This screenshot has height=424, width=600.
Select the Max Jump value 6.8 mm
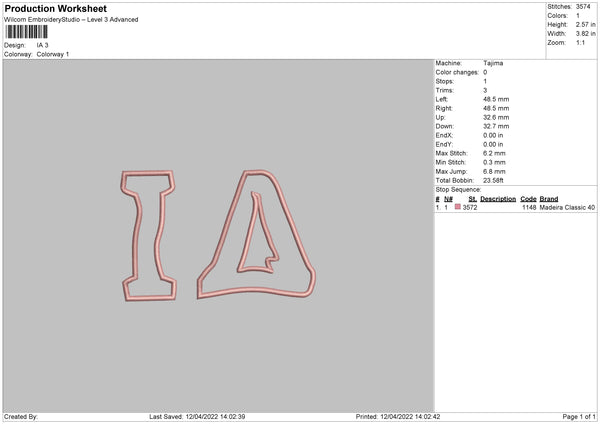pyautogui.click(x=494, y=171)
